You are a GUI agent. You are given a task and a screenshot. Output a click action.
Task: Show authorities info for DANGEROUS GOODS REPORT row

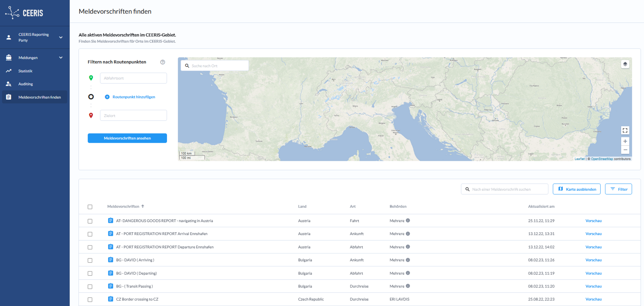(x=408, y=221)
